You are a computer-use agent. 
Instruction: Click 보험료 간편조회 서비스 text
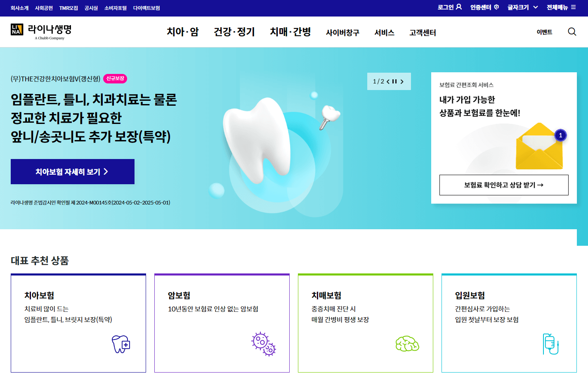[x=466, y=85]
